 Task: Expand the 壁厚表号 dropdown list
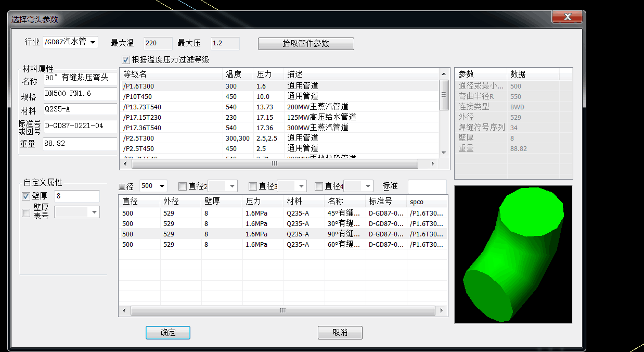click(94, 212)
